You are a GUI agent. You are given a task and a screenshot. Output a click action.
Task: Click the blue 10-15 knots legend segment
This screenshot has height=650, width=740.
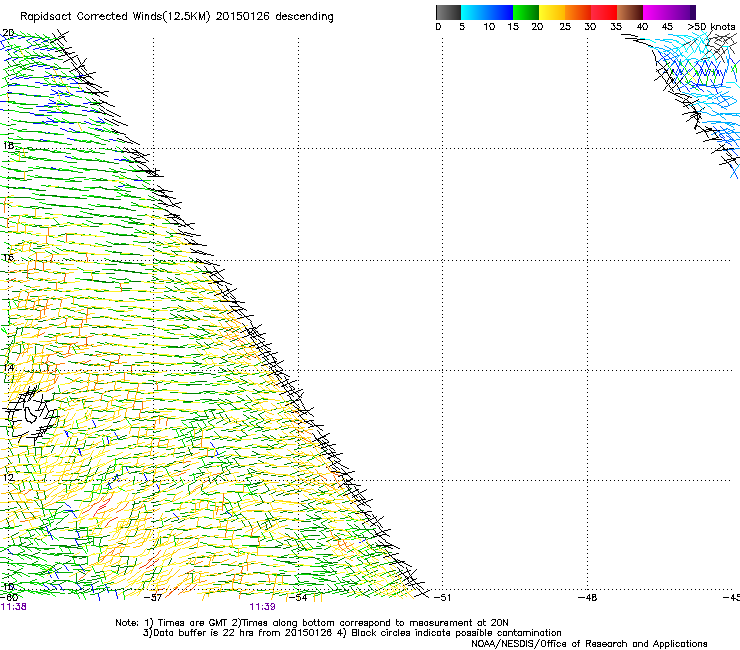pos(500,12)
